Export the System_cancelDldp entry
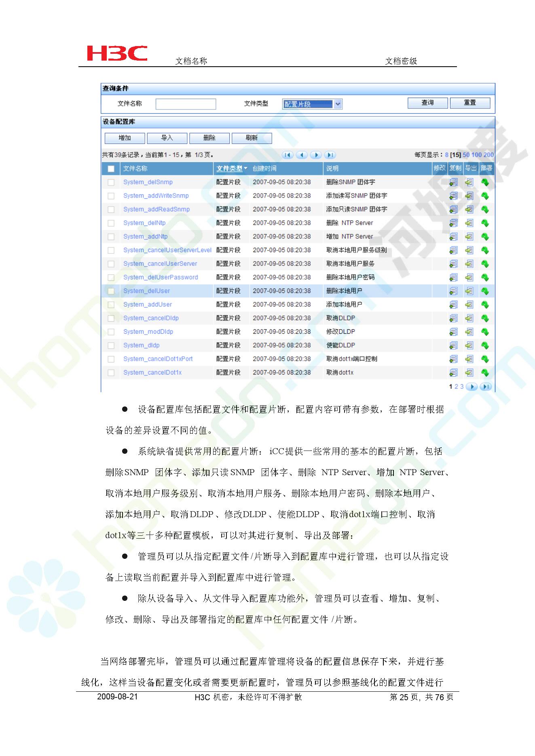Image resolution: width=535 pixels, height=756 pixels. [469, 318]
